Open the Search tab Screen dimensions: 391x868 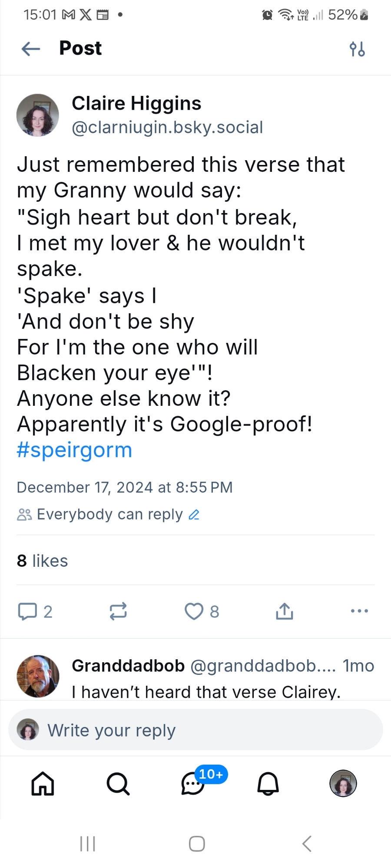pyautogui.click(x=118, y=784)
